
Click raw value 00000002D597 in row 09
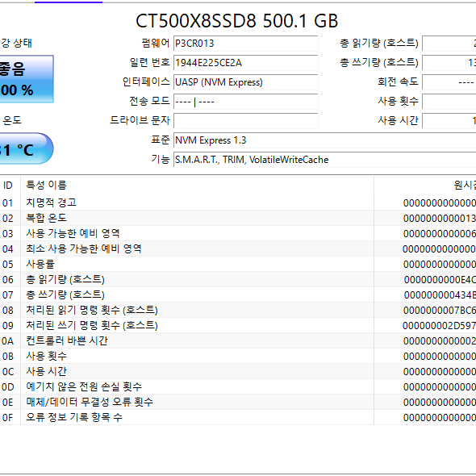click(439, 326)
